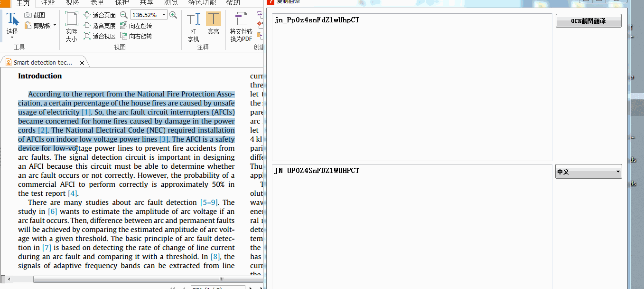Screen dimensions: 644x289
Task: Open the 浏览 ribbon tab
Action: pos(171,3)
